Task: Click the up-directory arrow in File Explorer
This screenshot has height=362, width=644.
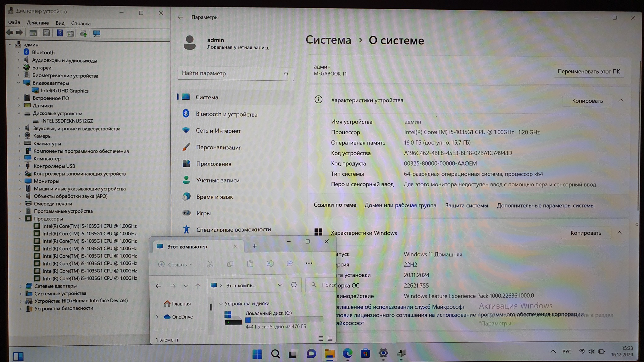Action: tap(198, 286)
